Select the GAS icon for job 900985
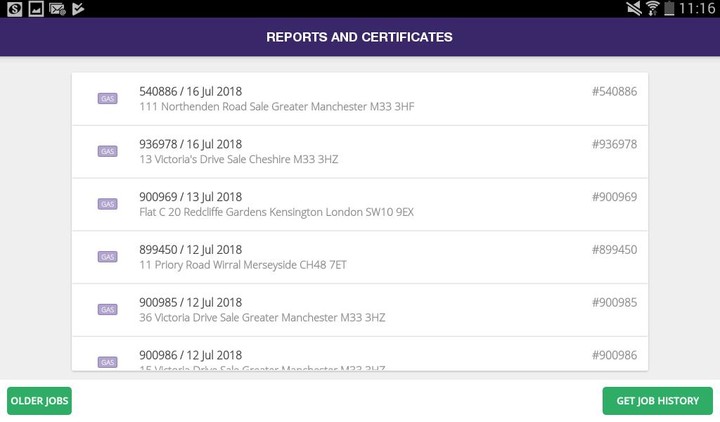The height and width of the screenshot is (422, 720). [107, 310]
